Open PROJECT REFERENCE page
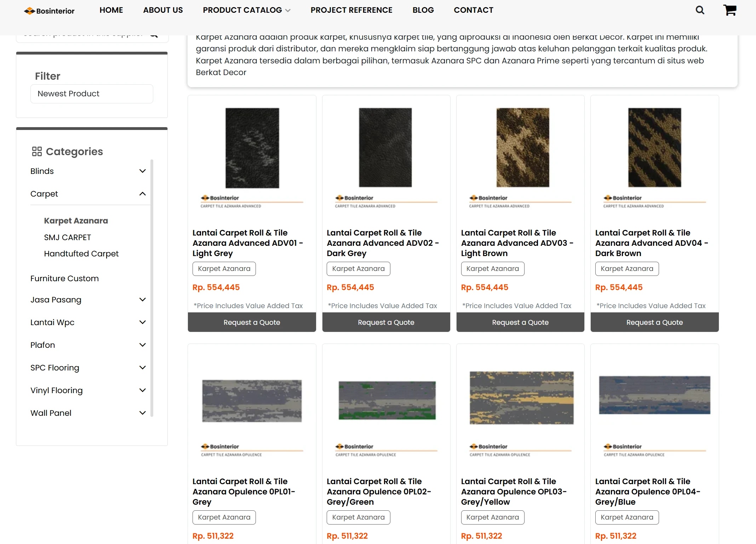The image size is (756, 544). point(351,10)
